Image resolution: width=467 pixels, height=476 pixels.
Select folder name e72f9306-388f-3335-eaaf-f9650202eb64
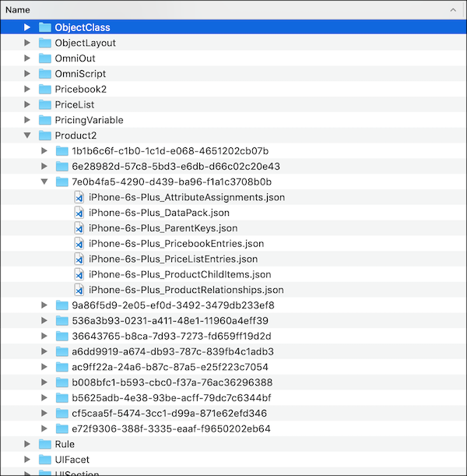tap(171, 428)
